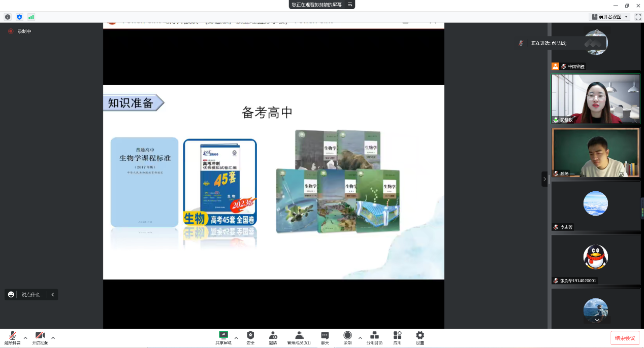Click the red 结束会议 end meeting button
The width and height of the screenshot is (644, 348).
(x=625, y=338)
